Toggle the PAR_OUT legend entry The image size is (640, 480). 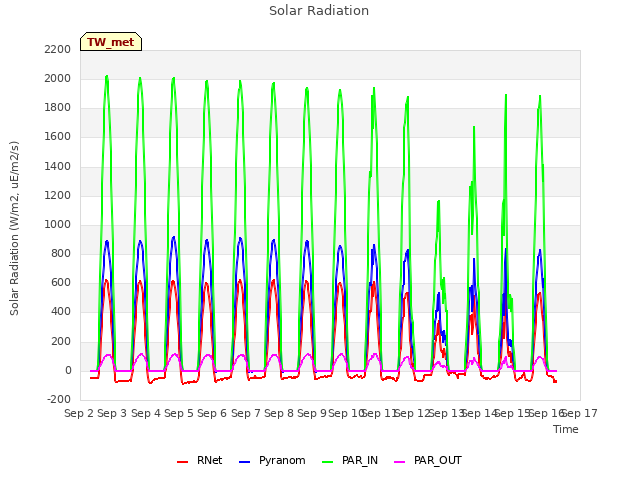pyautogui.click(x=428, y=460)
